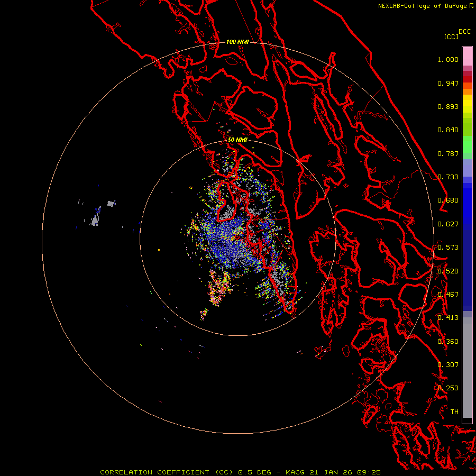Viewport: 476px width, 476px height.
Task: Click the red swatch near 0.947 on color bar
Action: pos(467,79)
